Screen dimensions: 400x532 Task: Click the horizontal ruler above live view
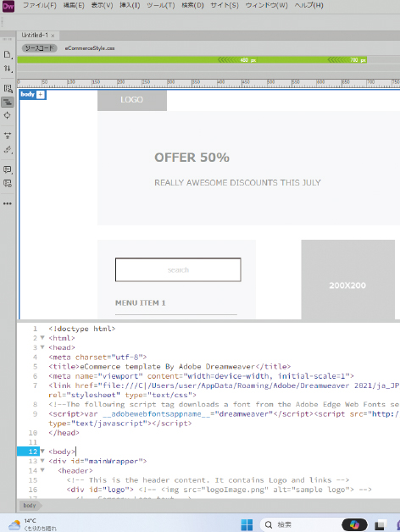click(x=208, y=84)
